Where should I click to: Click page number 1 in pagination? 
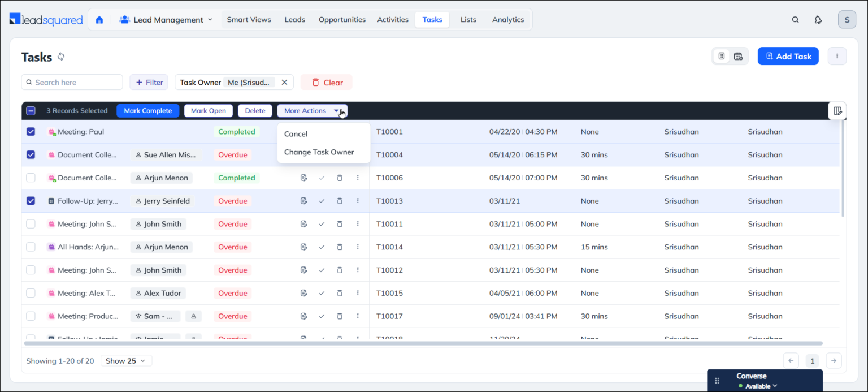pos(812,361)
